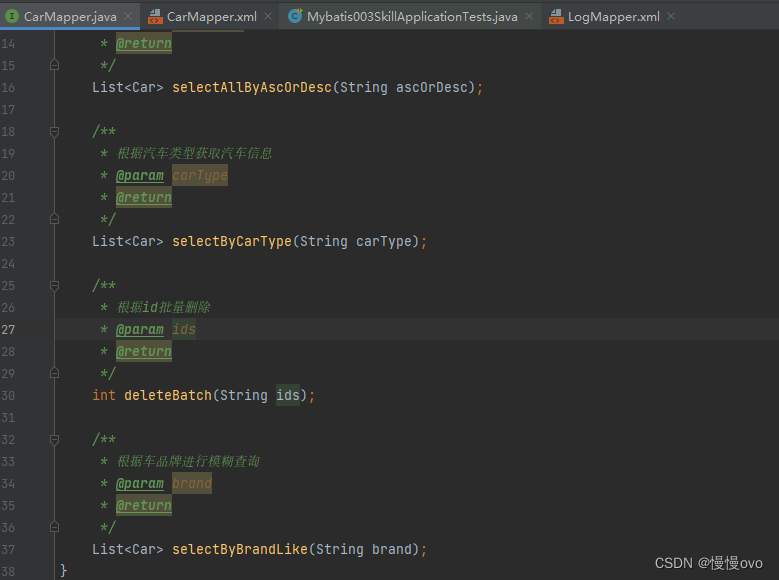Click the carType Javadoc parameter on line 20

200,175
